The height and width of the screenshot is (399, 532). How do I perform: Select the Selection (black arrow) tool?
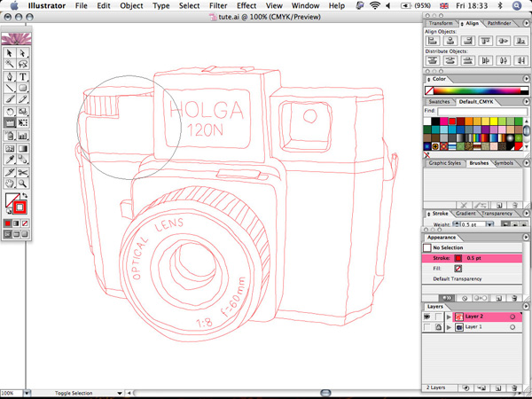10,53
